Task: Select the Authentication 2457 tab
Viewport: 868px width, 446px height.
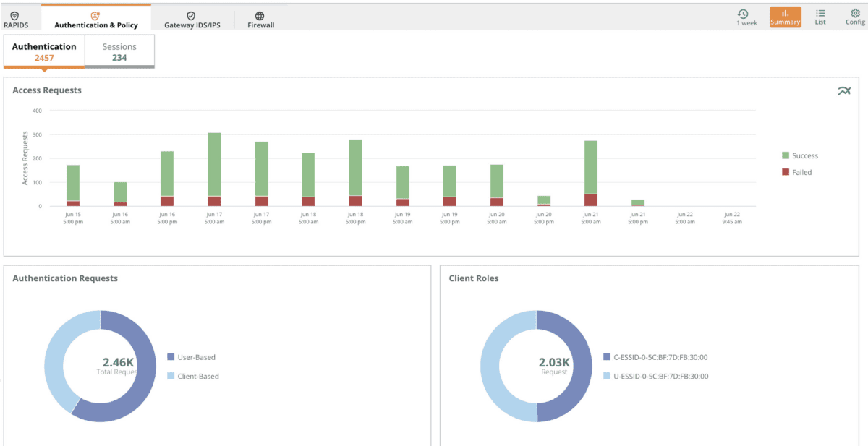Action: pos(44,51)
